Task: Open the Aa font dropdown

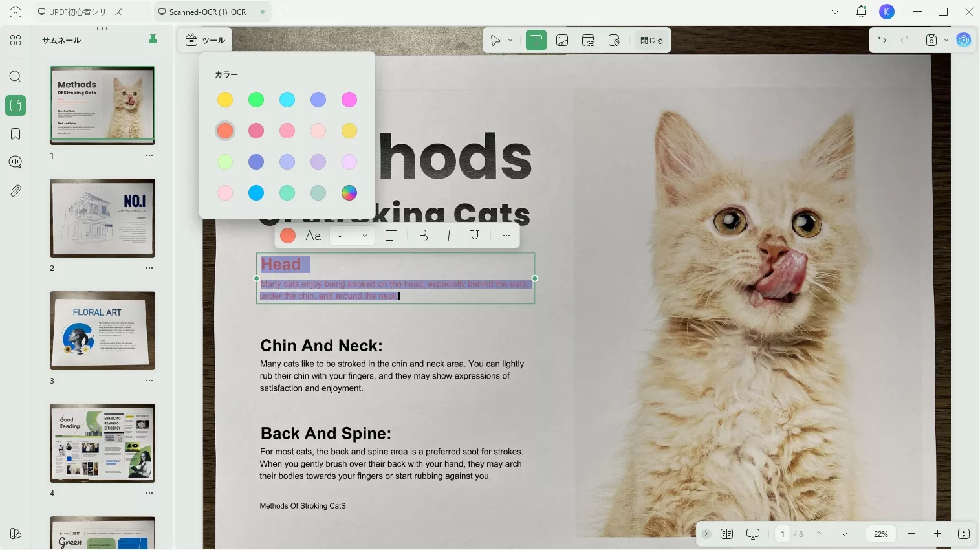Action: pos(313,236)
